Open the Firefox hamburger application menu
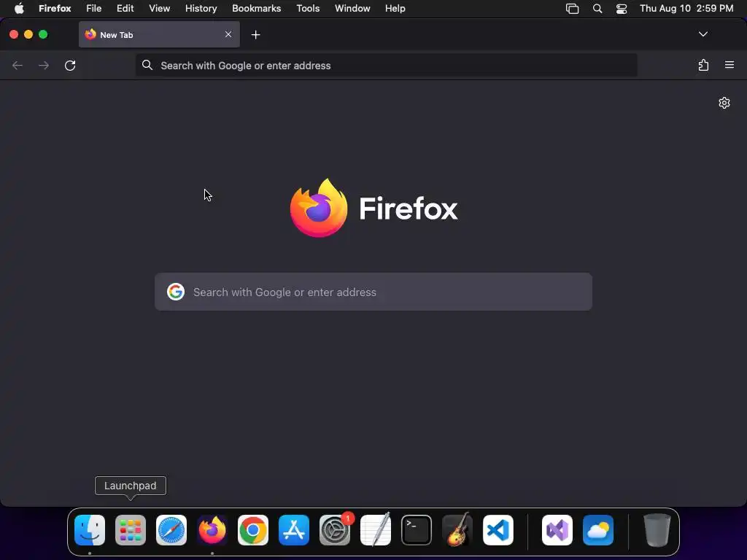747x560 pixels. 729,65
